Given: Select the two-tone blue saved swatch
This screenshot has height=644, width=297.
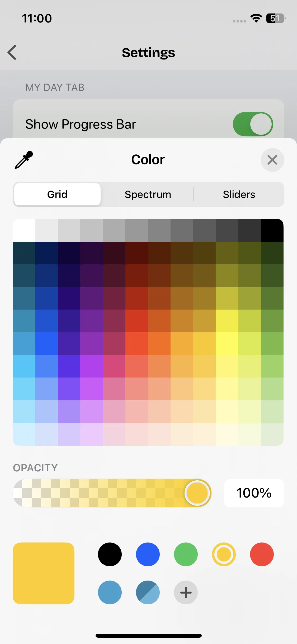Looking at the screenshot, I should (148, 592).
